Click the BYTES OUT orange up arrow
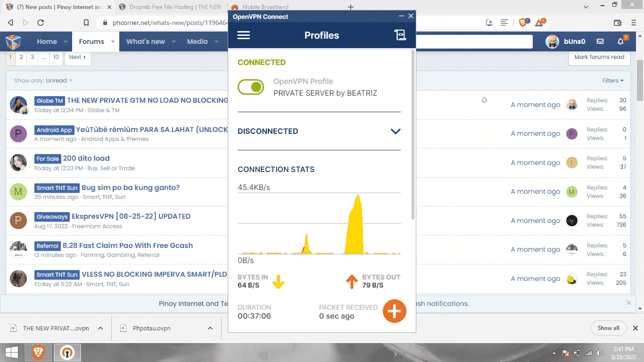The image size is (644, 362). 352,281
